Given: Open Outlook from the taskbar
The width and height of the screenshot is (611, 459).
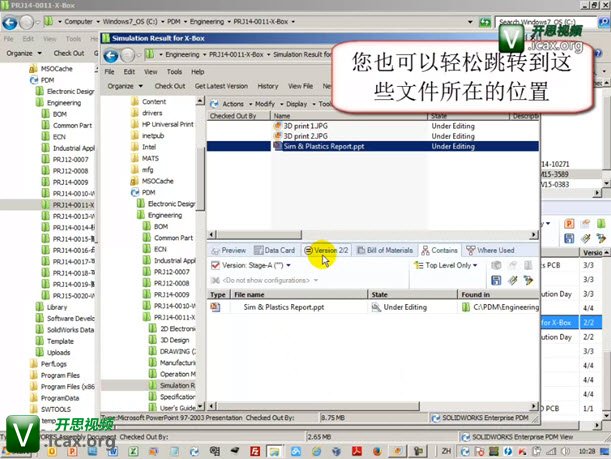Looking at the screenshot, I should click(x=51, y=451).
